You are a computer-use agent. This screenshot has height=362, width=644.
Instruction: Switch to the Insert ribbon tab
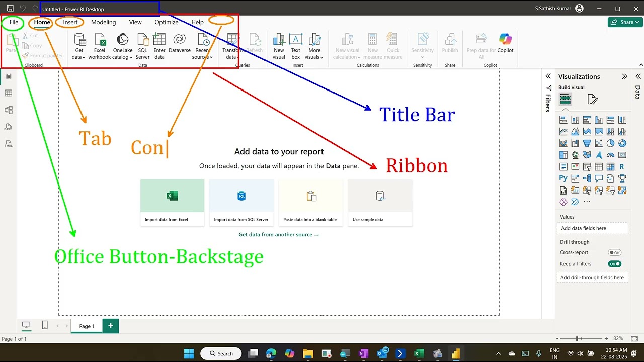coord(70,22)
